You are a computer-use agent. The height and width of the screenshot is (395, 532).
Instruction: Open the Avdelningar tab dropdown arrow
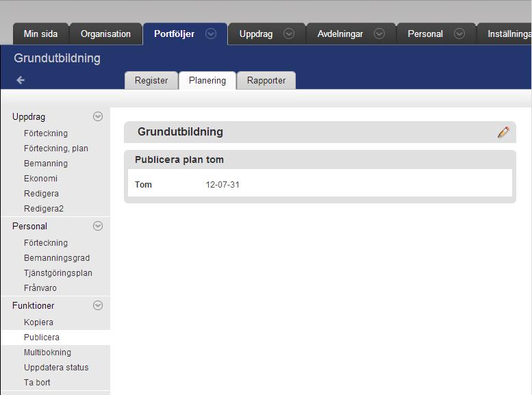[379, 34]
